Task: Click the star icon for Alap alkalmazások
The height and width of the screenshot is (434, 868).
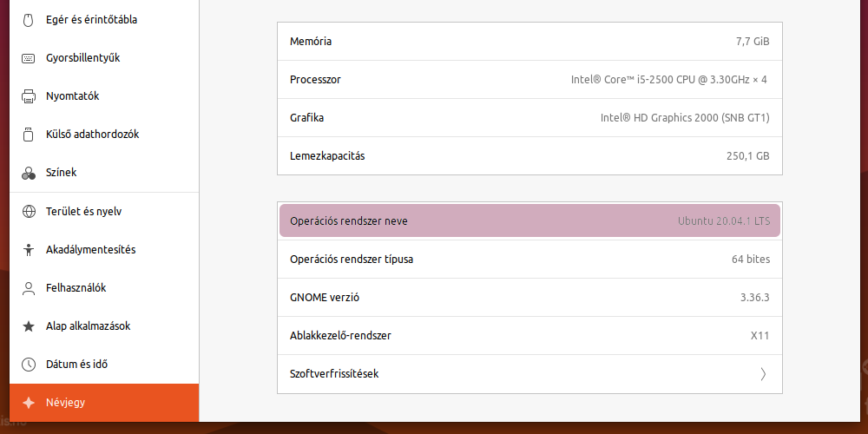Action: pyautogui.click(x=29, y=326)
